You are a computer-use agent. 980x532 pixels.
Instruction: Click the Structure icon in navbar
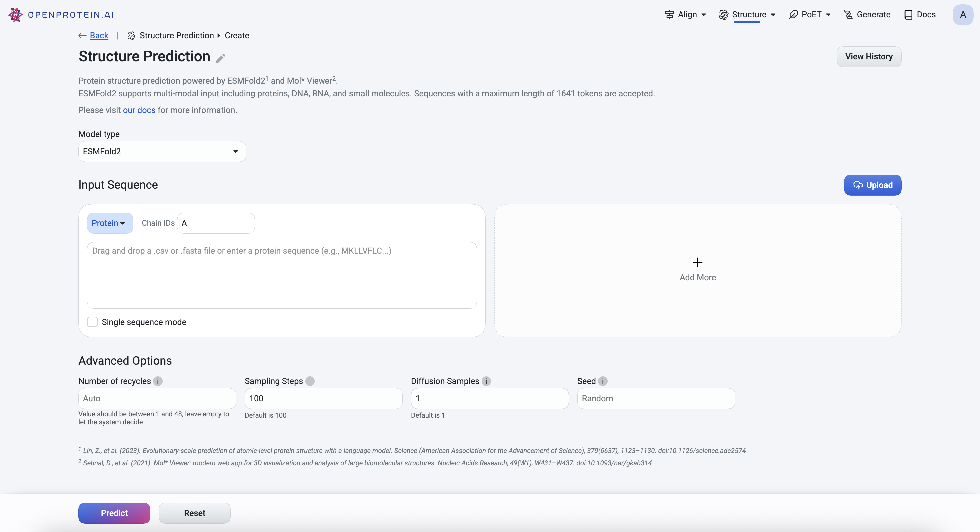point(724,14)
